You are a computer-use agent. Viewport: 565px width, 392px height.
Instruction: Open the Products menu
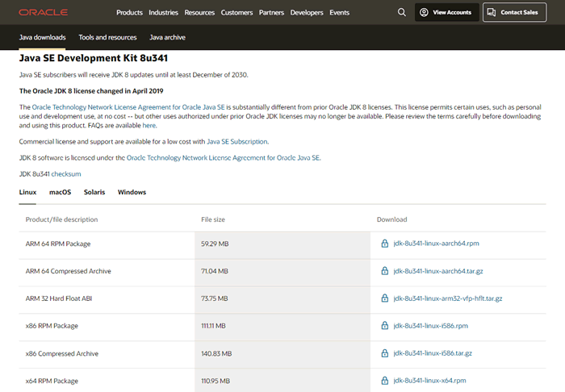click(129, 13)
